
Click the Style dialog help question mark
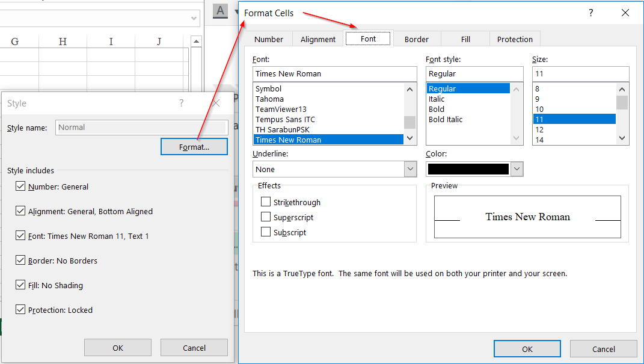point(181,103)
